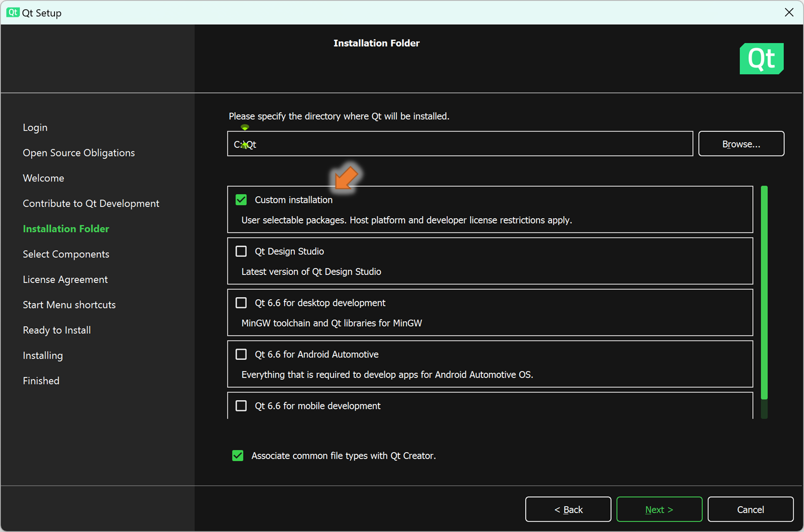Select Qt 6.6 for mobile development checkbox
The width and height of the screenshot is (804, 532).
[x=241, y=406]
